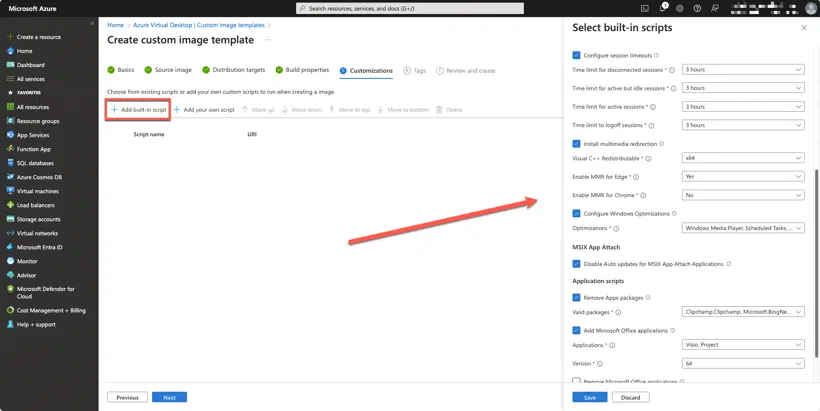Open the Help question mark icon
The height and width of the screenshot is (411, 820).
[x=697, y=8]
